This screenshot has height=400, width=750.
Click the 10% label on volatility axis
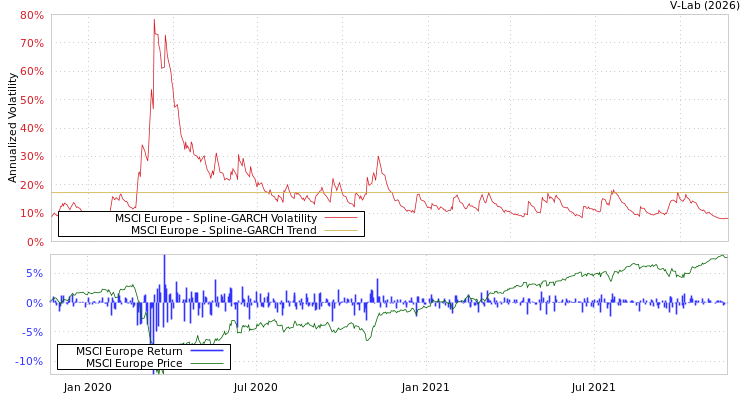31,214
